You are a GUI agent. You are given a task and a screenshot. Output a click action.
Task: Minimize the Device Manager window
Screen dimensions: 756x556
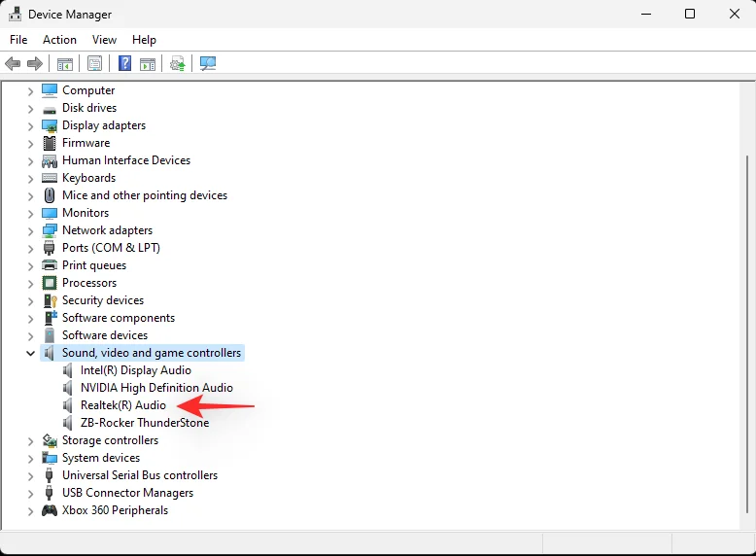(x=646, y=14)
